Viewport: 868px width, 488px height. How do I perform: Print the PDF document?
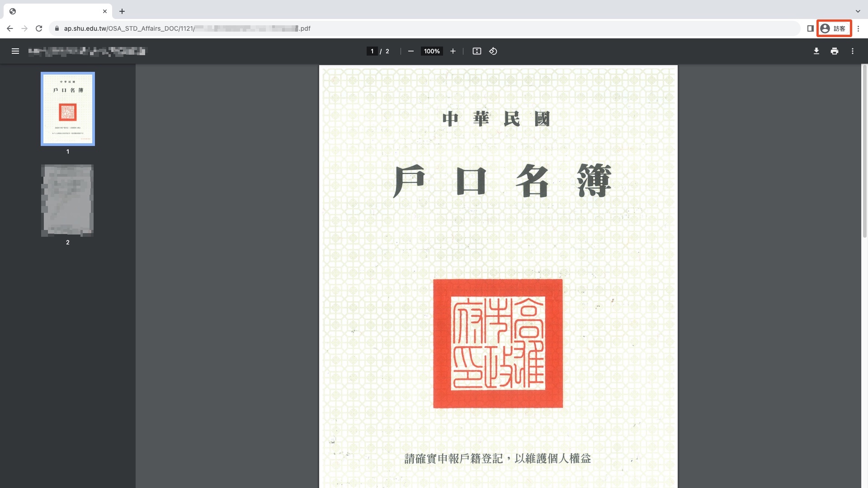[835, 51]
